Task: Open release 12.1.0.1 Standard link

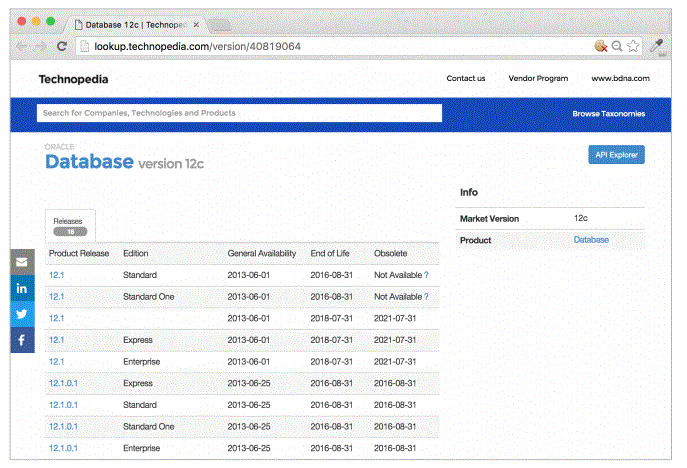Action: (63, 405)
